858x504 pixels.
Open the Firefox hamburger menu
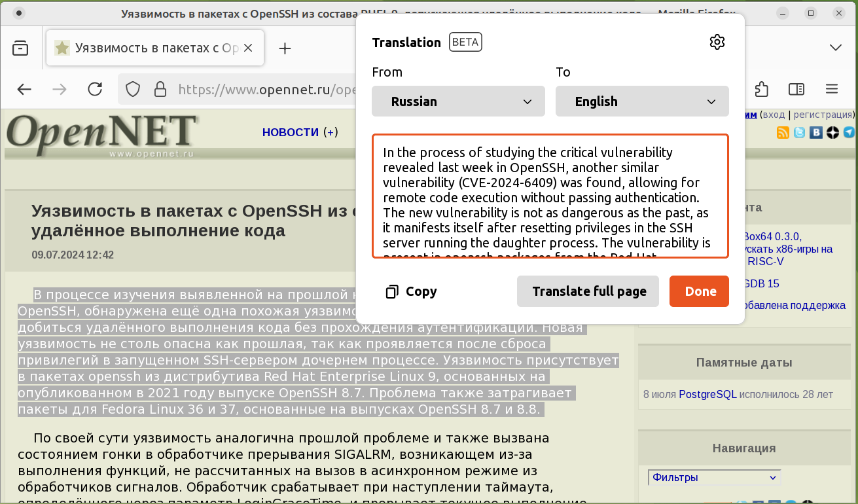click(832, 89)
